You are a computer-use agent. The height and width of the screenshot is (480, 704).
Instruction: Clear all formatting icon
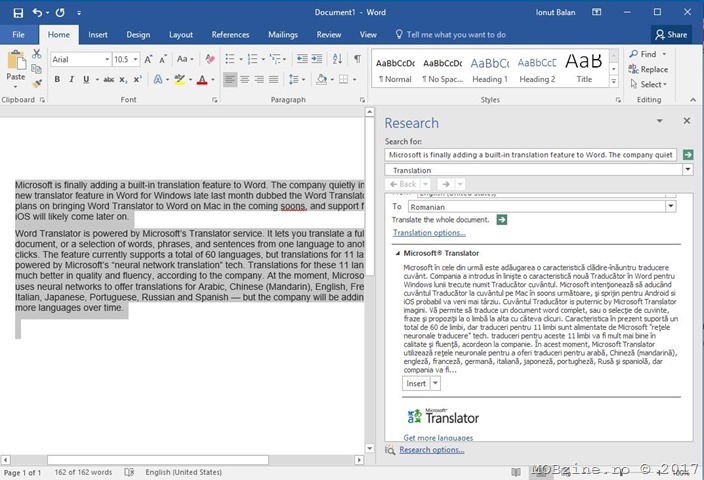pos(210,59)
